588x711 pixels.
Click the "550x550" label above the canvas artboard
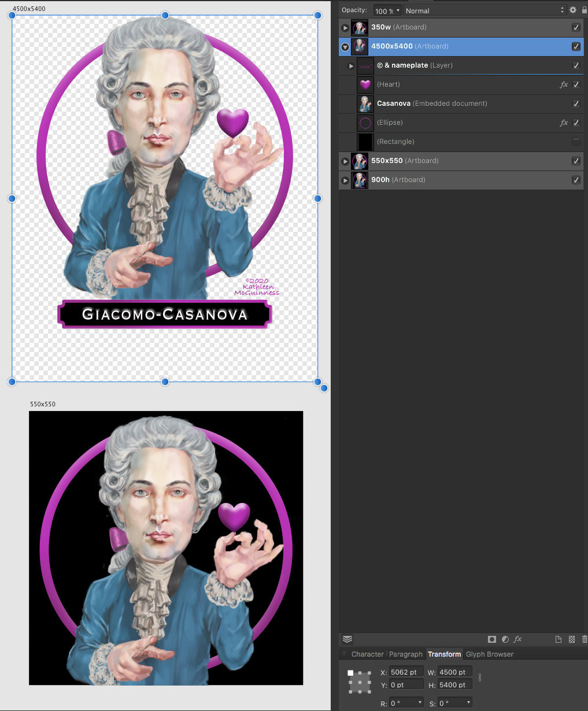43,404
